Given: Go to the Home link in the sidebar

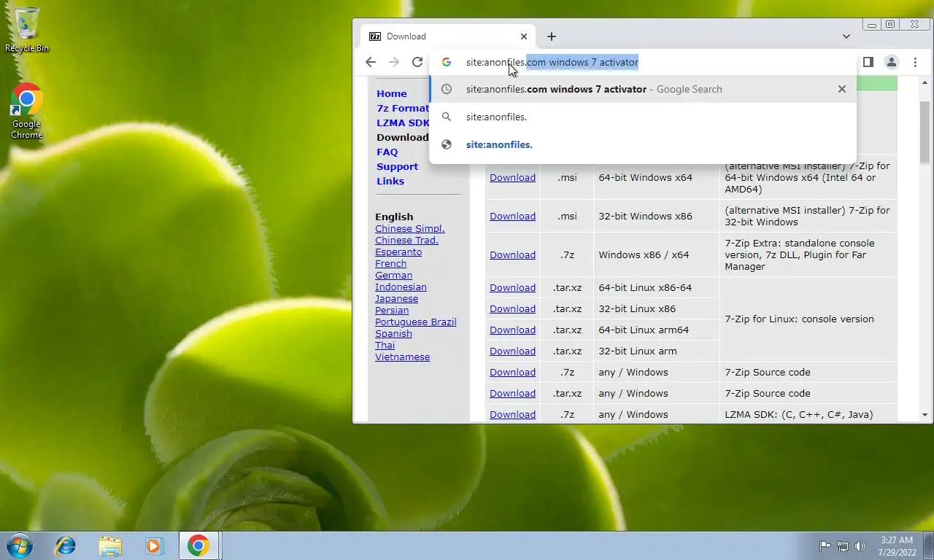Looking at the screenshot, I should coord(392,93).
